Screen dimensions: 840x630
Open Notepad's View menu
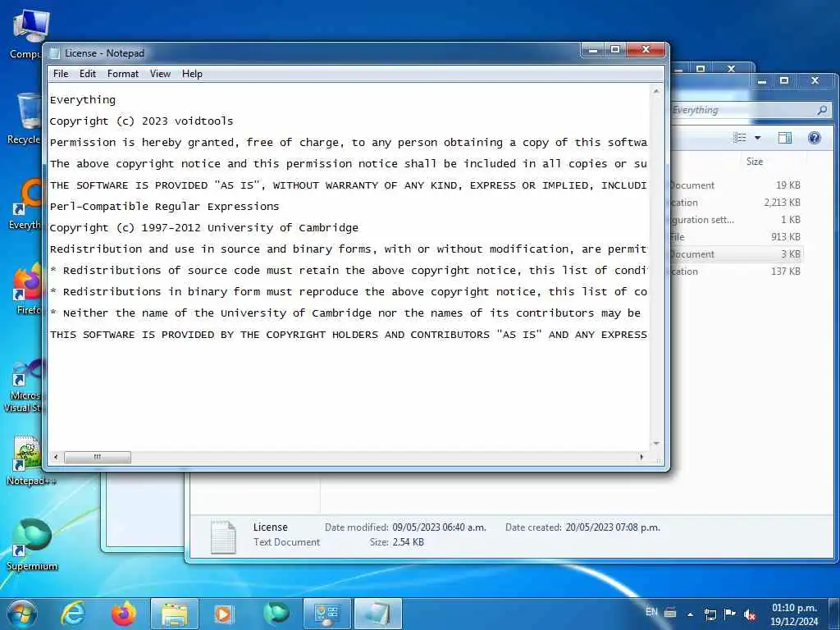160,74
